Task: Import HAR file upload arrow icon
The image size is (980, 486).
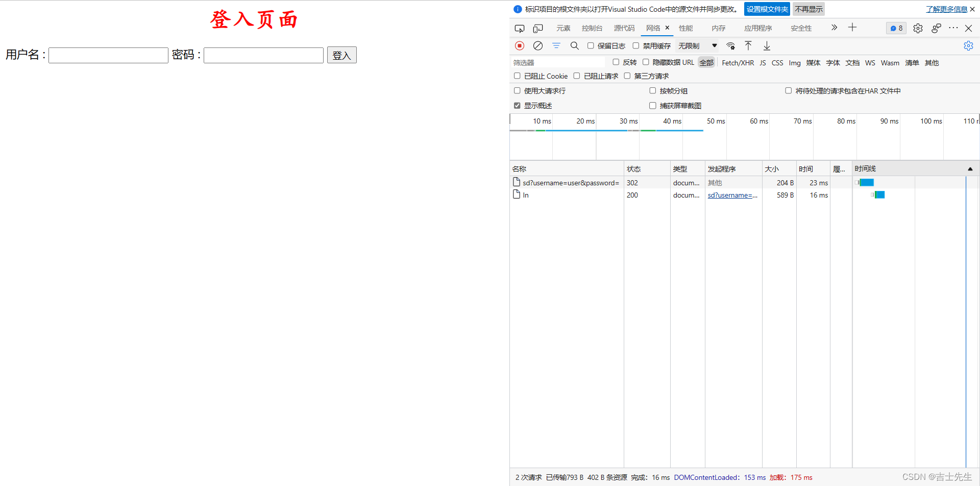Action: 748,46
